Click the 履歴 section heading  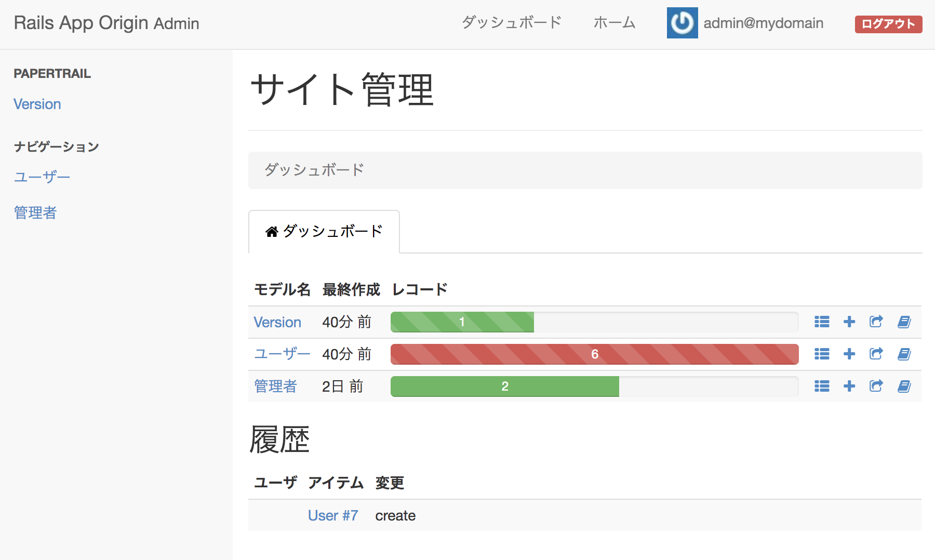pos(279,439)
